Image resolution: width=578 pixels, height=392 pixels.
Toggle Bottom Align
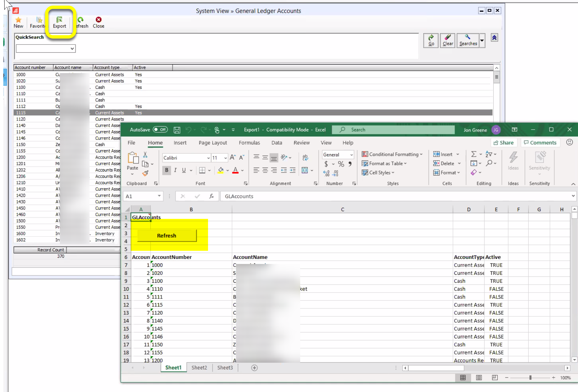[x=274, y=158]
